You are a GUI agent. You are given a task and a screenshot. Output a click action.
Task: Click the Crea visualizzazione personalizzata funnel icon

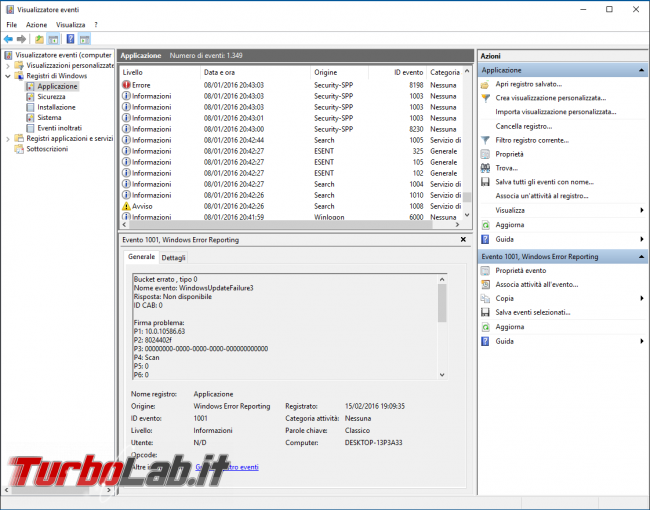click(485, 98)
